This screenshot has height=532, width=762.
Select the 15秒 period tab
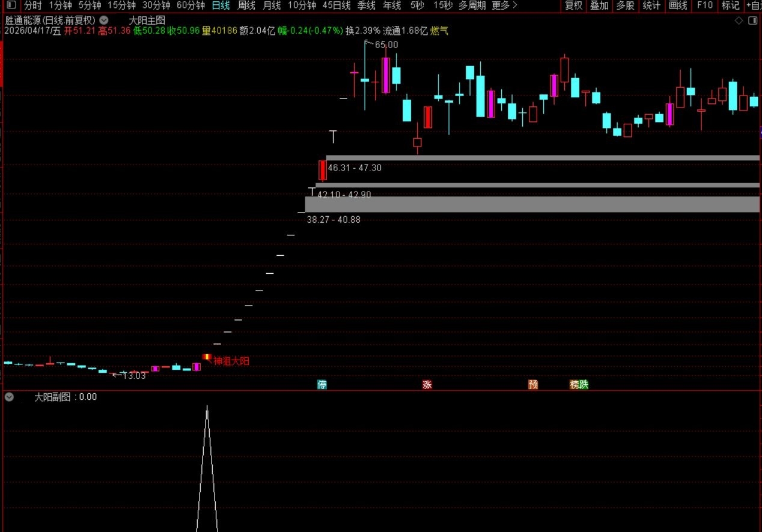443,5
